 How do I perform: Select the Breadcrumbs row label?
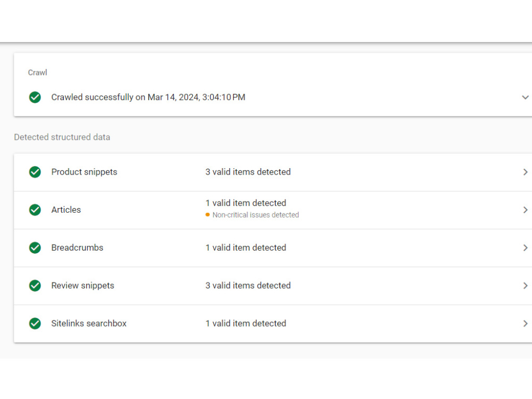coord(77,248)
